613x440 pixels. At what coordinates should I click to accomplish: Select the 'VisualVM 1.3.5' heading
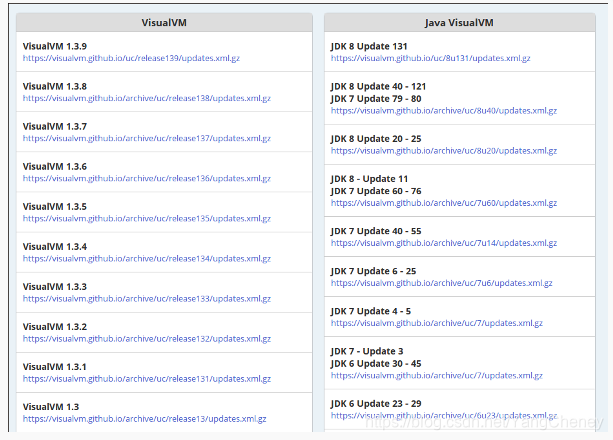point(55,207)
